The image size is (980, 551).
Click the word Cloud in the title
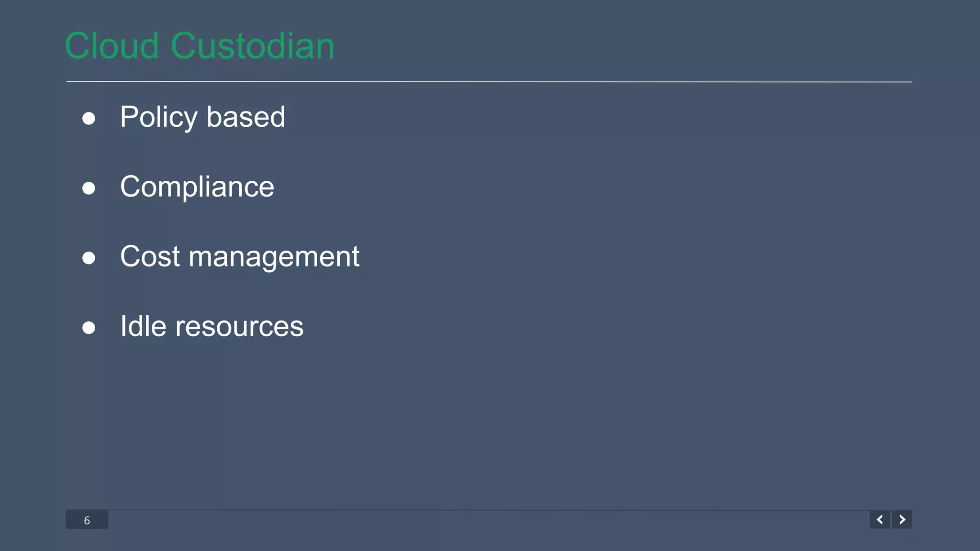point(111,46)
